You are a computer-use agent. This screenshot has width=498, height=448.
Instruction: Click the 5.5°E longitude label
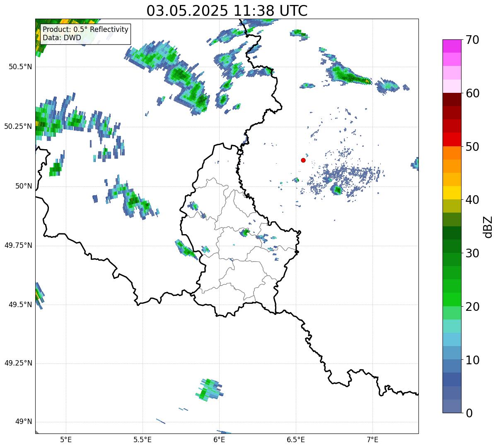point(143,440)
